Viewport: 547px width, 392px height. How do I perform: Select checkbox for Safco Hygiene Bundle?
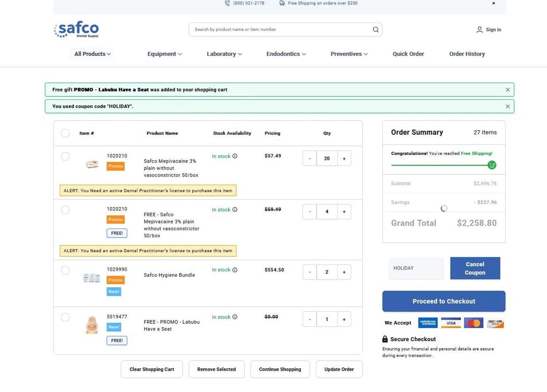65,270
